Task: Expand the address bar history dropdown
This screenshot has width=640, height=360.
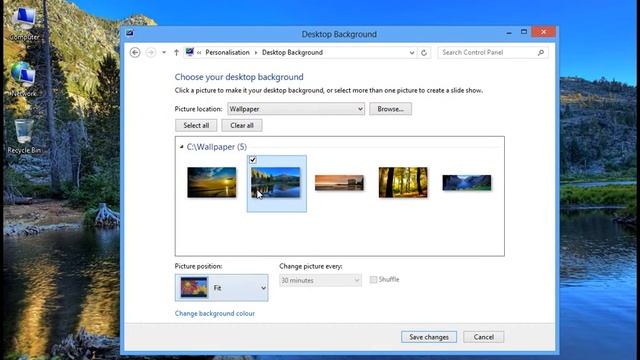Action: pyautogui.click(x=412, y=53)
